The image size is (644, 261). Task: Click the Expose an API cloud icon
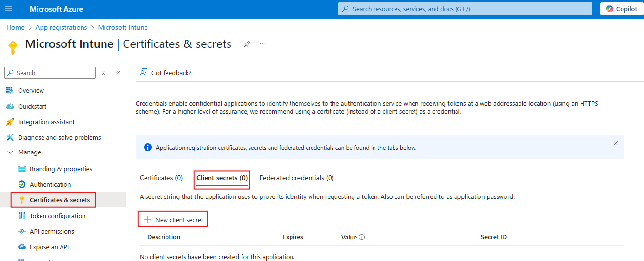tap(21, 247)
